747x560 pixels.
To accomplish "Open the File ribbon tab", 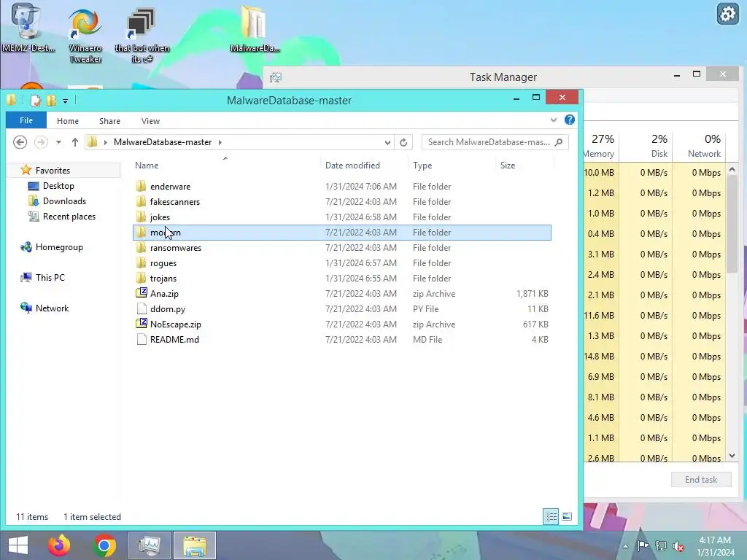I will pos(26,120).
